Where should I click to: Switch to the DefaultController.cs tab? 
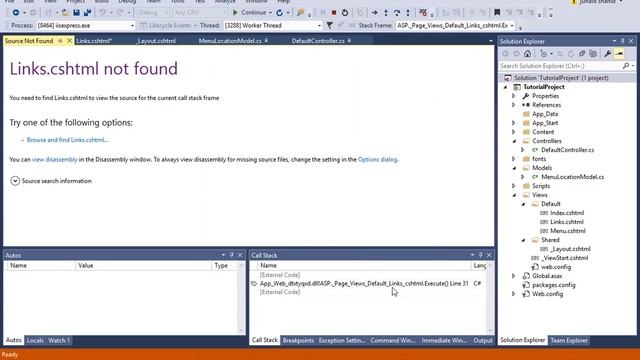(318, 41)
